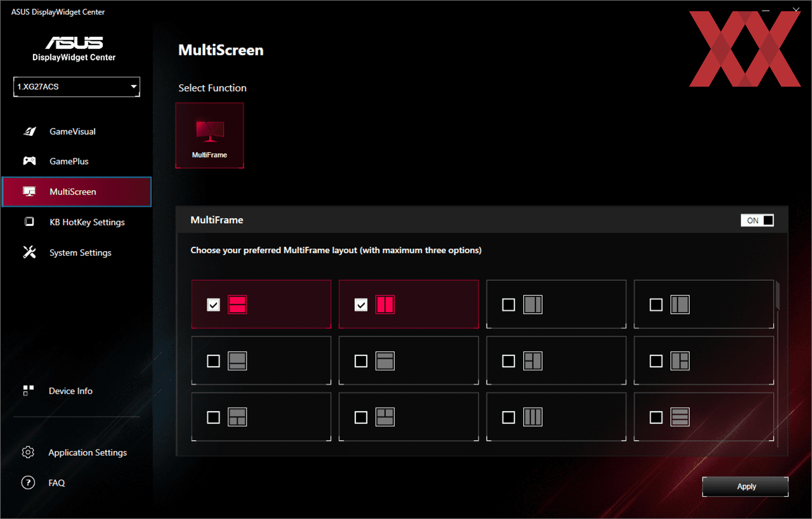Click the one-top two-bottom layout icon
The image size is (812, 519).
[x=237, y=417]
